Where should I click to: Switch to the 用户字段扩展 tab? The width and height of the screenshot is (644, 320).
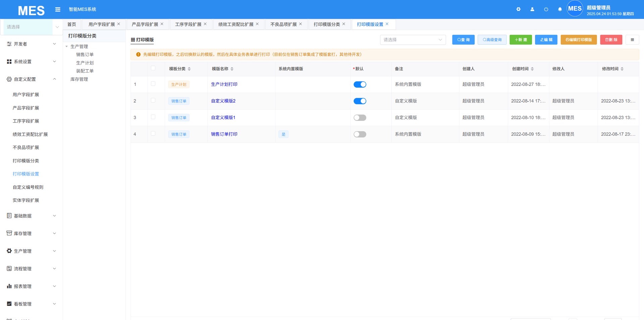click(x=101, y=25)
